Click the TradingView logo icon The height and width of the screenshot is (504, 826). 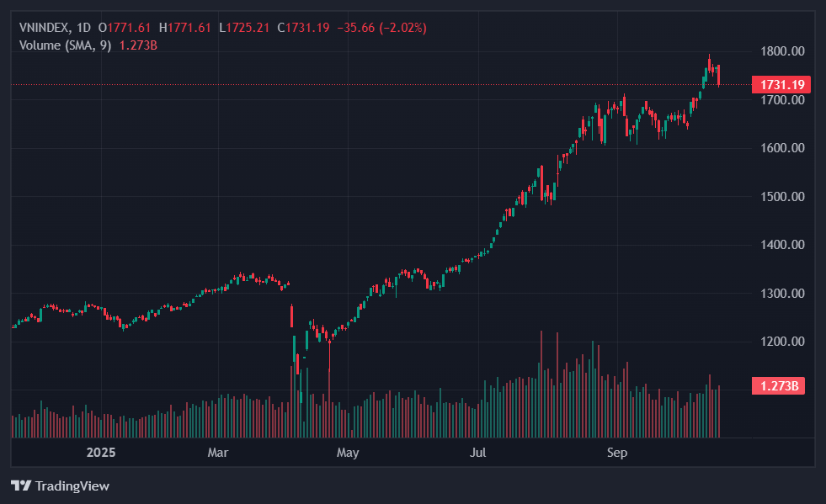(x=21, y=485)
